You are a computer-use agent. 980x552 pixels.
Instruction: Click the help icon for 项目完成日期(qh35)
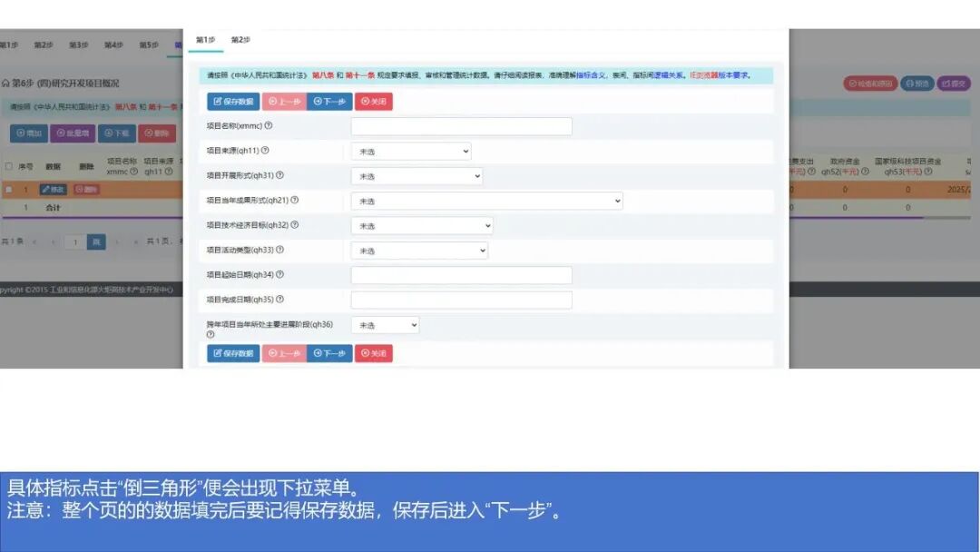pos(280,298)
